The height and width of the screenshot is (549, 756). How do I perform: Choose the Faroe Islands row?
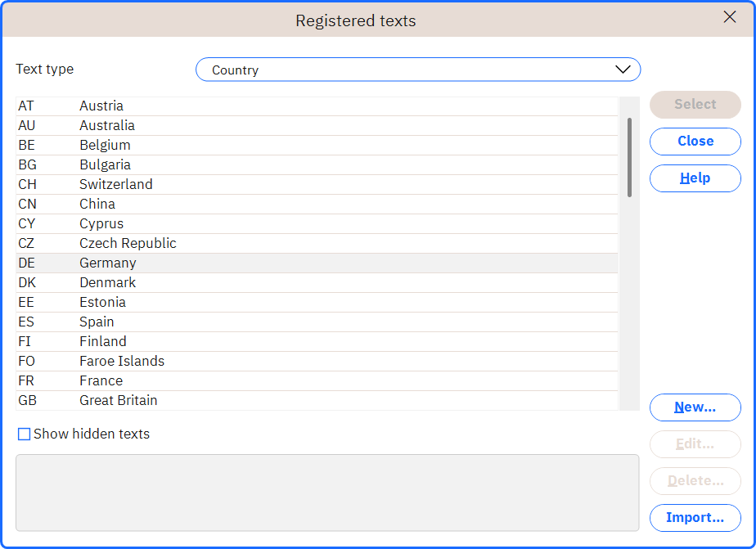click(317, 362)
